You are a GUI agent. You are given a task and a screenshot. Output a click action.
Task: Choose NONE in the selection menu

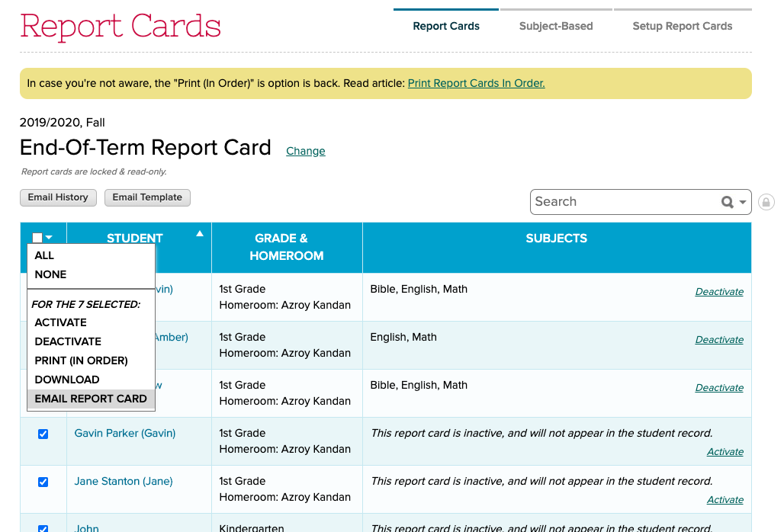click(91, 274)
